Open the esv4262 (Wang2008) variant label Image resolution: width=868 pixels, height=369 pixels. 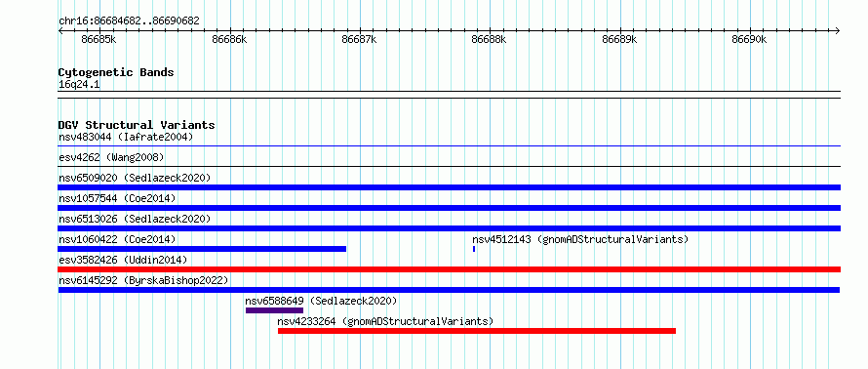[111, 157]
